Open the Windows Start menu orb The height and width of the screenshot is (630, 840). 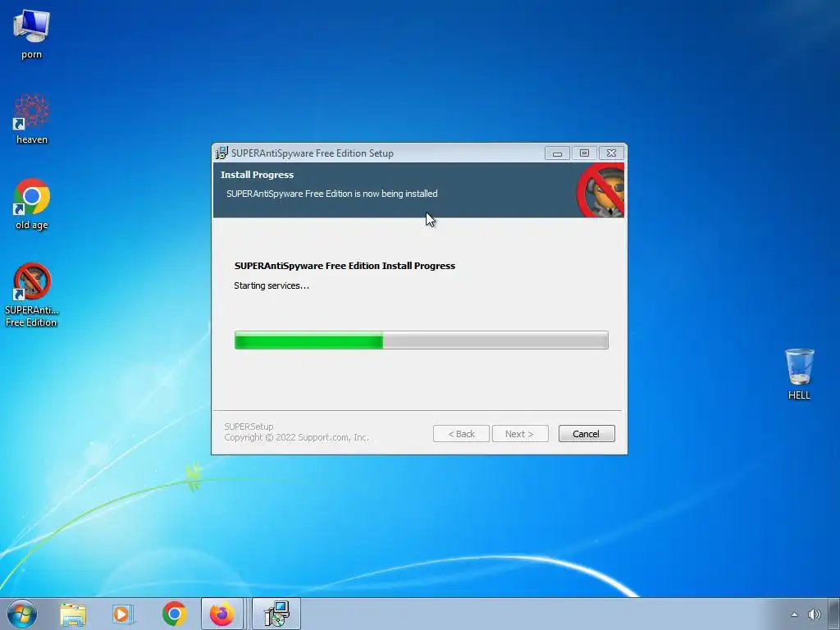click(22, 614)
